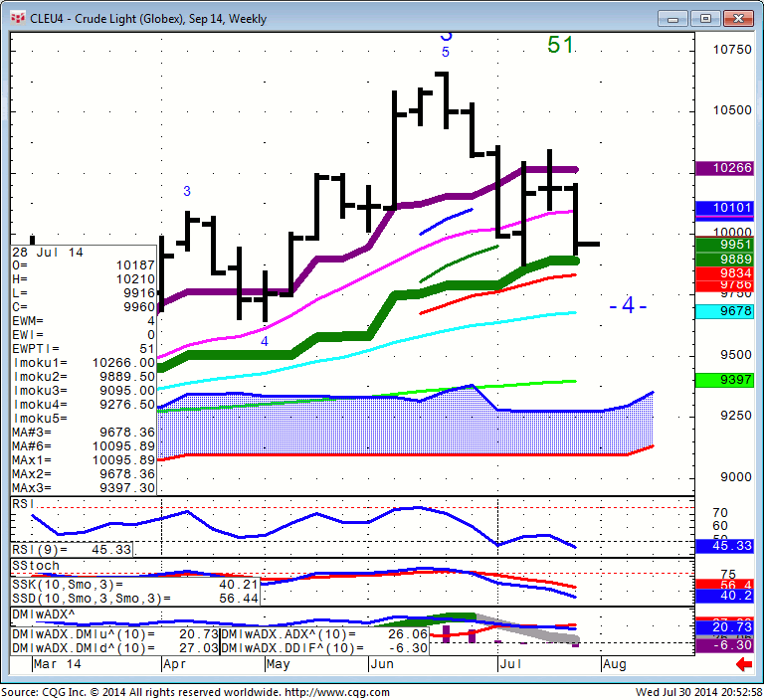Click the DMIwADX.DMIu^(10)= 20.73 readout
The image size is (764, 700).
pyautogui.click(x=115, y=634)
